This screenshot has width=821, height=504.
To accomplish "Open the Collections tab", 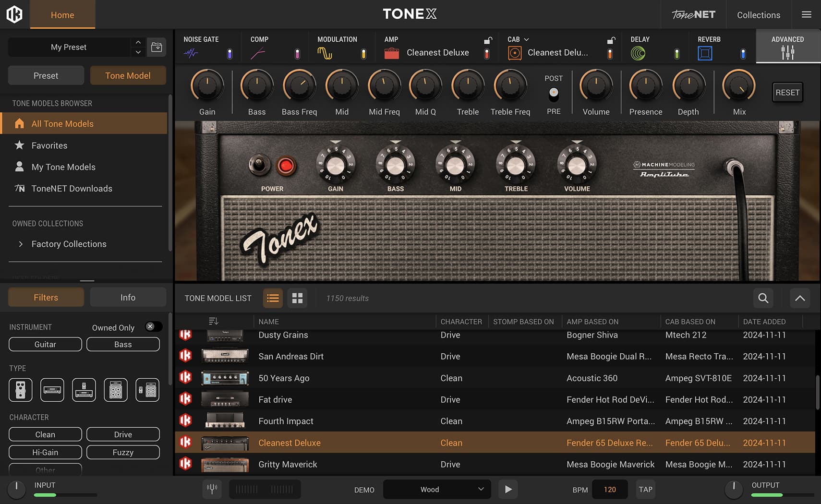I will 759,15.
